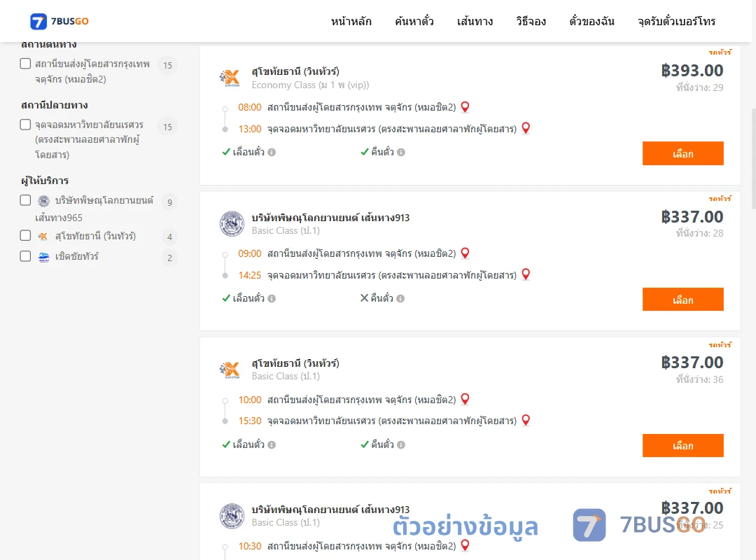Open the เส้นทาง menu item
756x560 pixels.
[x=475, y=21]
